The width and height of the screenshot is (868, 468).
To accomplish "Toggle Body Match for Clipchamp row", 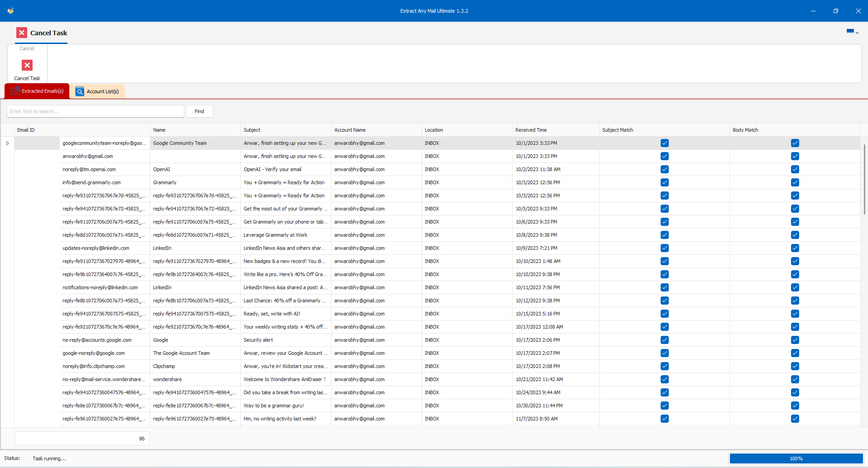I will coord(795,366).
